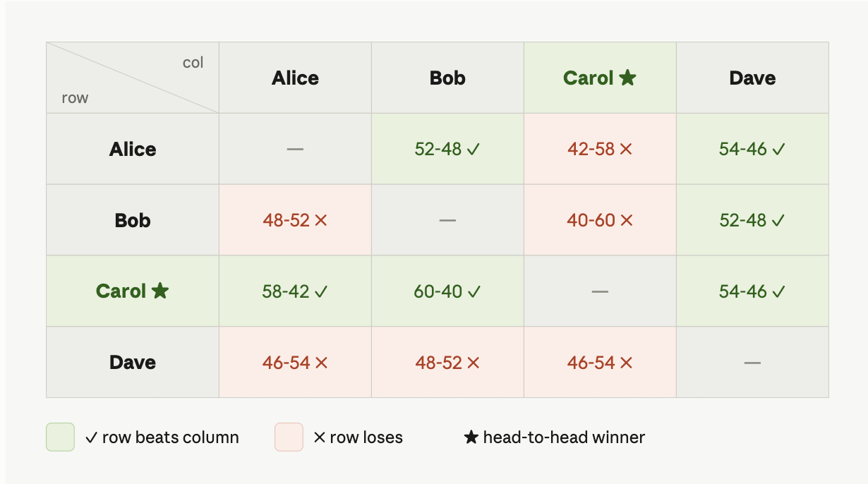
Task: Click the pink legend swatch for row loses
Action: point(289,437)
